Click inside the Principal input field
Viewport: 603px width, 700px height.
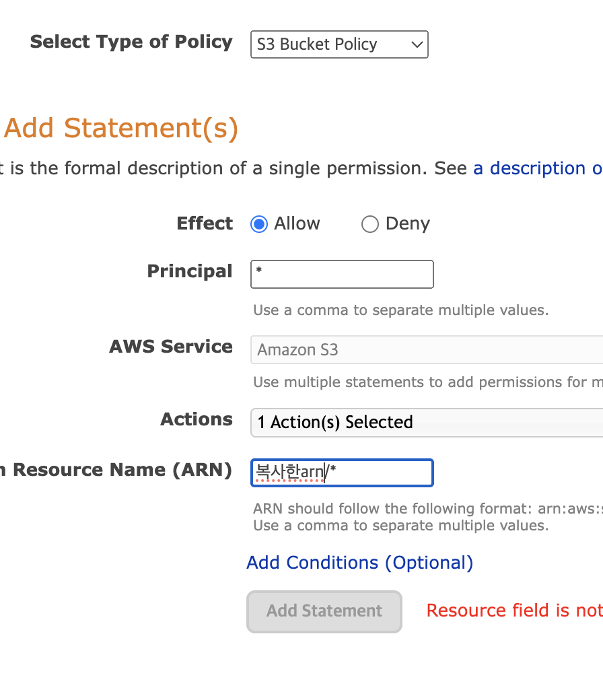pos(341,274)
